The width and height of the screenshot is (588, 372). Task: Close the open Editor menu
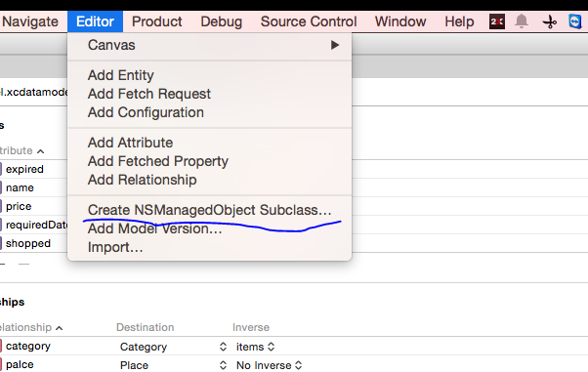[x=96, y=21]
